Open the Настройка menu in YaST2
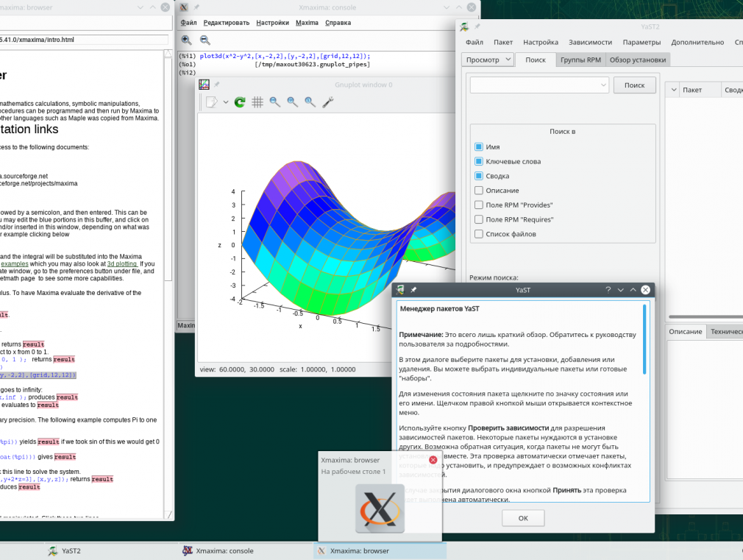The width and height of the screenshot is (743, 560). (541, 42)
